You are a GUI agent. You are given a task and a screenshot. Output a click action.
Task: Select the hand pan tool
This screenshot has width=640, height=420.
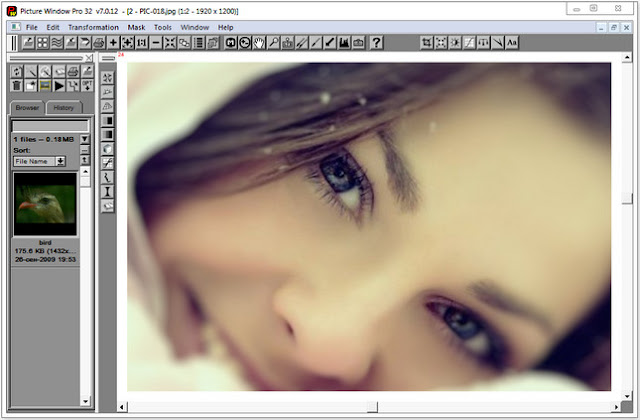coord(259,42)
